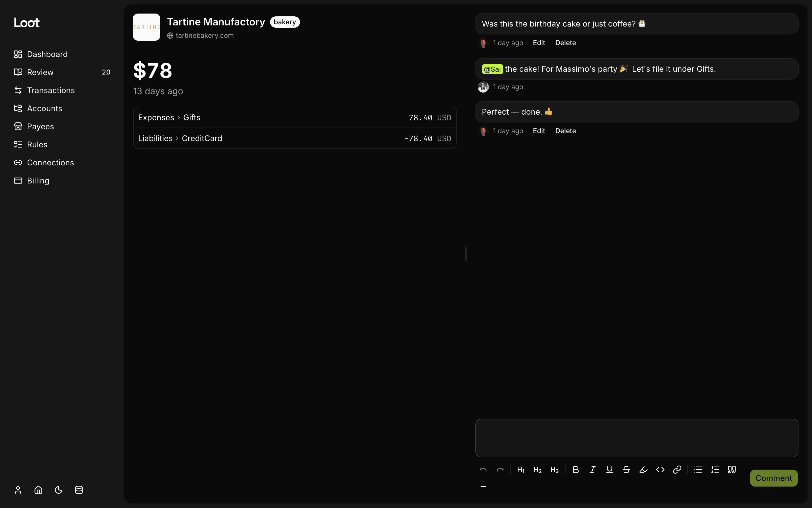The height and width of the screenshot is (508, 812).
Task: Click the @Sai mention tag
Action: pos(492,69)
